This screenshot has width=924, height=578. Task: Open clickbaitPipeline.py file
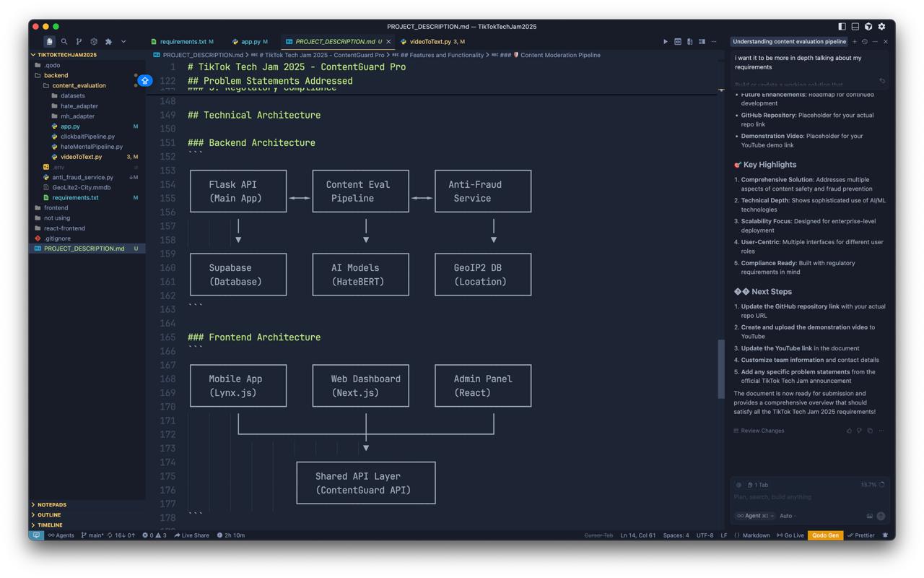(87, 137)
